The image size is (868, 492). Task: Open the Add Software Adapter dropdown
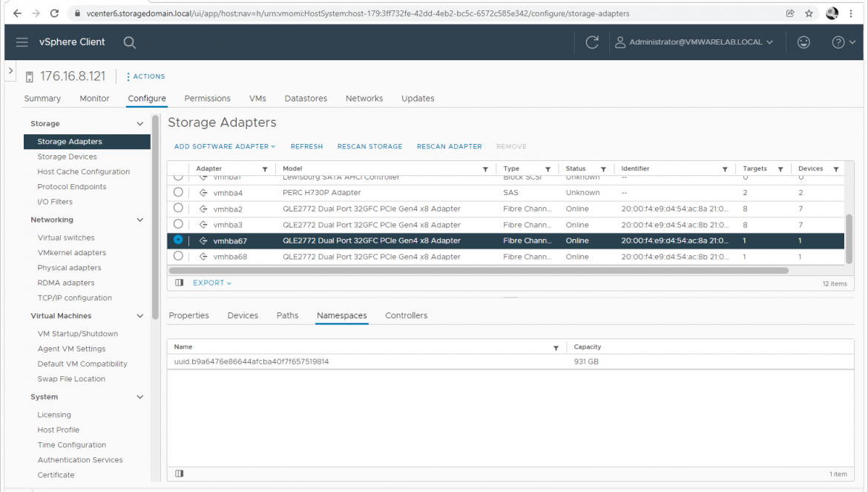(x=224, y=147)
